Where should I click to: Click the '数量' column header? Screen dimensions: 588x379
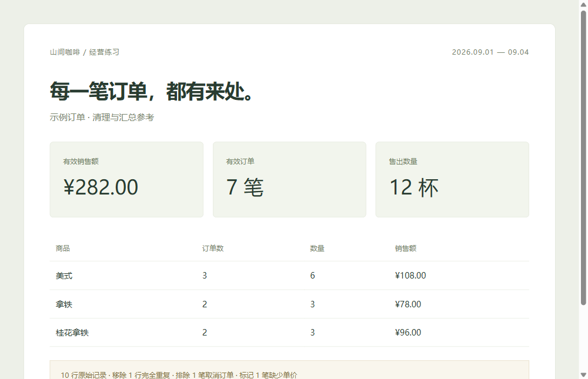[317, 248]
